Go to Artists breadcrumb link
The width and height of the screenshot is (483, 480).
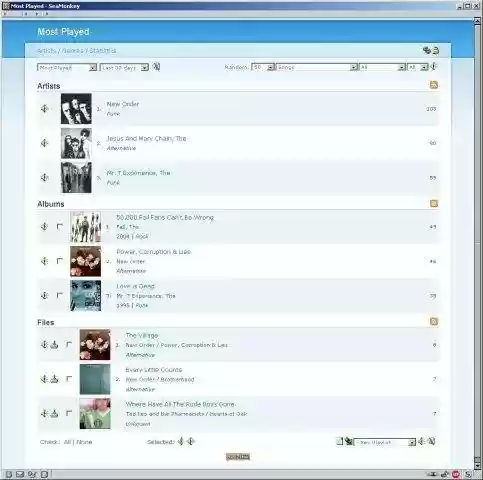click(x=46, y=51)
